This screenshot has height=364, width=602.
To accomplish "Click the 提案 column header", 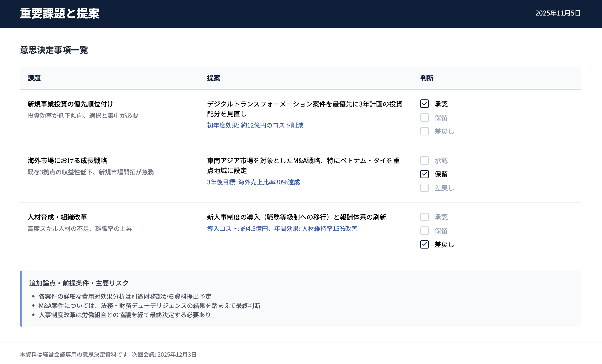I will [214, 78].
